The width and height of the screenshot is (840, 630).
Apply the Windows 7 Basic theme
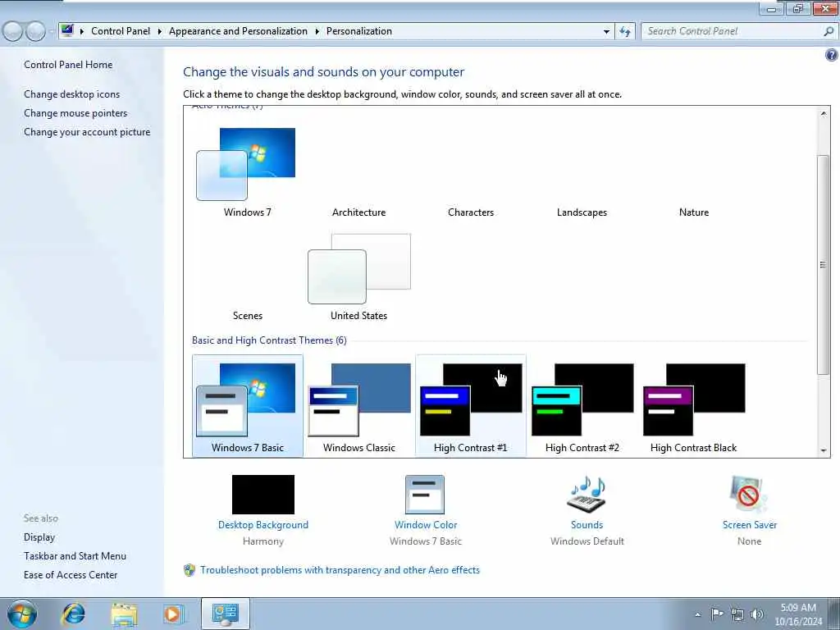[248, 405]
